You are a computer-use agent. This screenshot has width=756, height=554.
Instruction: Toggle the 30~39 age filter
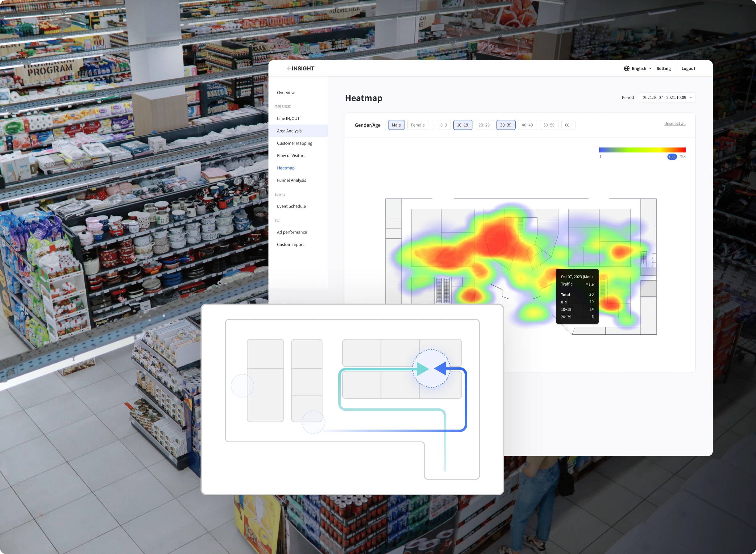(x=506, y=125)
